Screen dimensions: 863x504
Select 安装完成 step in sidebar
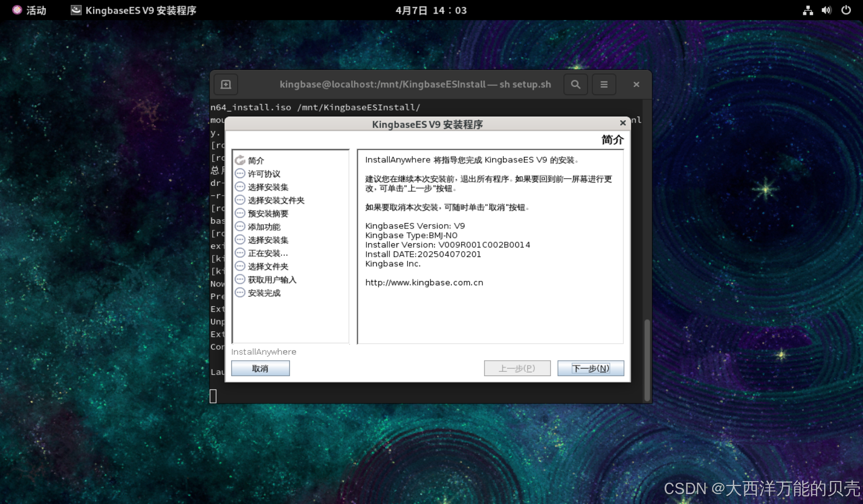(264, 293)
